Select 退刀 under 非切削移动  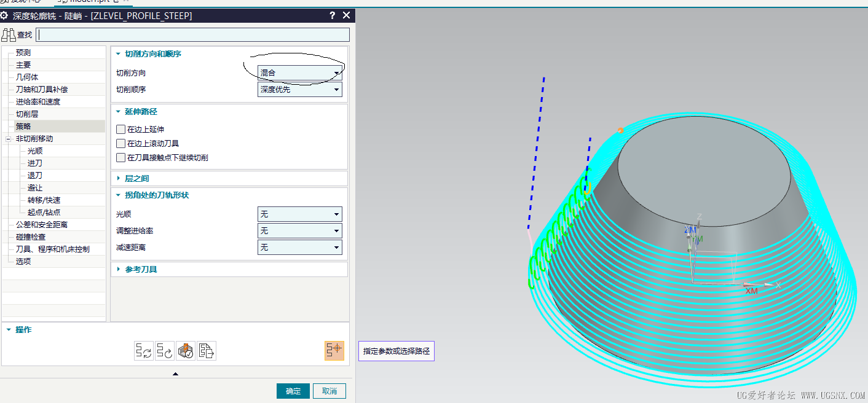pyautogui.click(x=35, y=176)
